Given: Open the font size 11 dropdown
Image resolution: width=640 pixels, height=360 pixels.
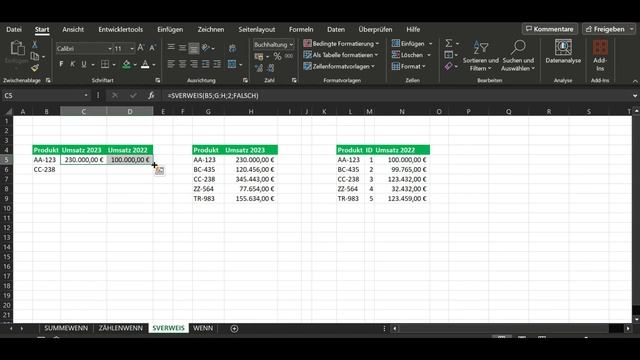Looking at the screenshot, I should click(x=132, y=49).
